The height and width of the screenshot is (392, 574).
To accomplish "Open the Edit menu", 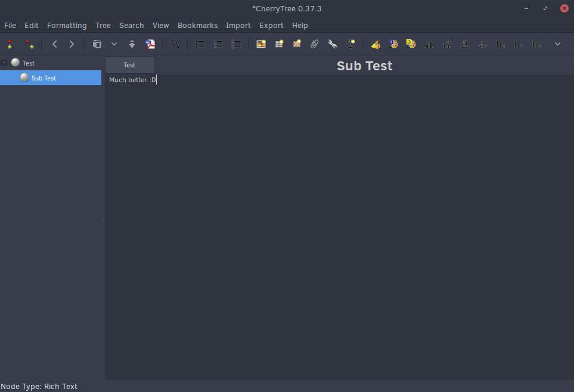I will pos(32,26).
